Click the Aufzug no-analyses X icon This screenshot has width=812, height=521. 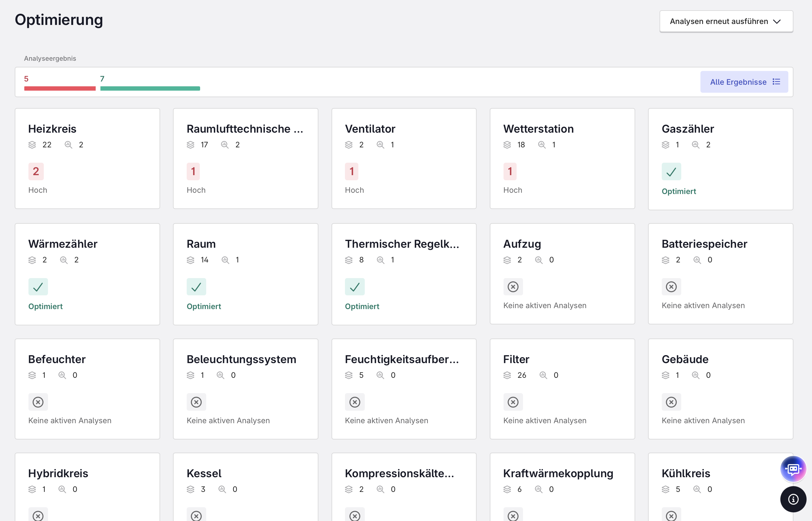[513, 287]
